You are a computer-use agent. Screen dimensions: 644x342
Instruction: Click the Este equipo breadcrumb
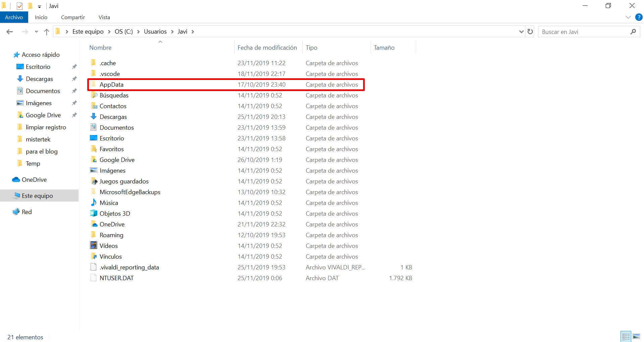pos(88,32)
